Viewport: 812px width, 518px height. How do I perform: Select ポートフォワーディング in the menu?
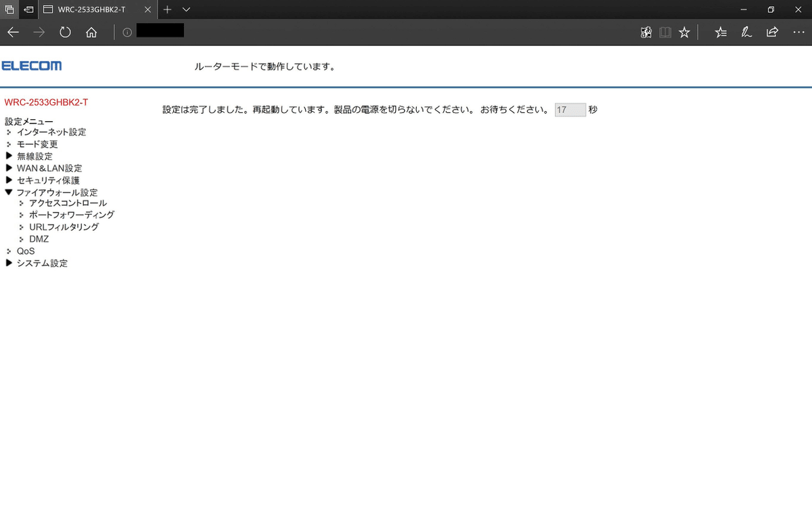[71, 215]
